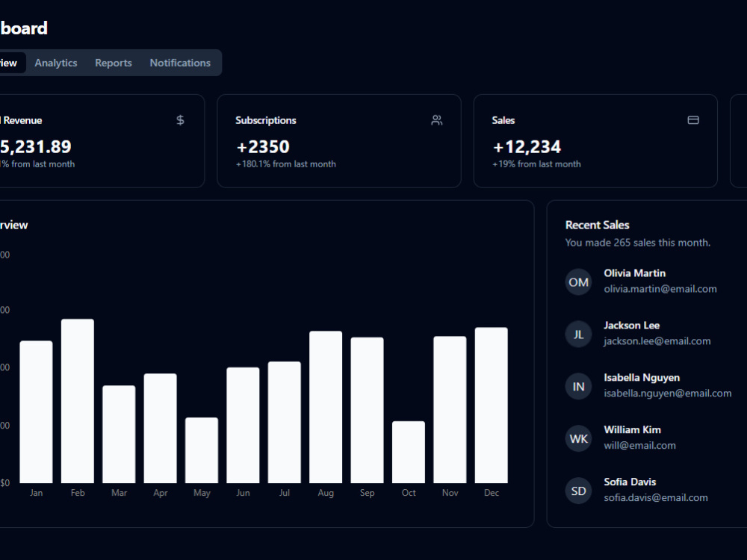Click the WK avatar for William Kim
This screenshot has height=560, width=747.
pos(578,438)
